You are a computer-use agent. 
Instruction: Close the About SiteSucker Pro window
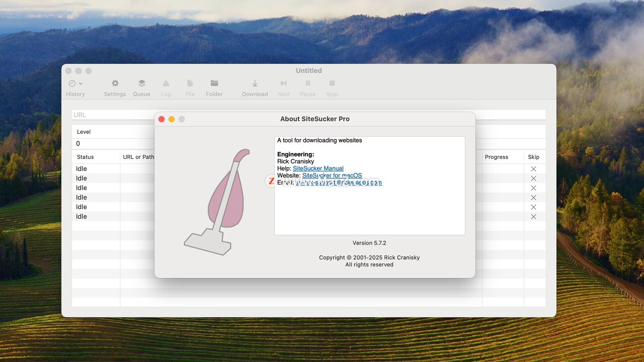coord(161,119)
